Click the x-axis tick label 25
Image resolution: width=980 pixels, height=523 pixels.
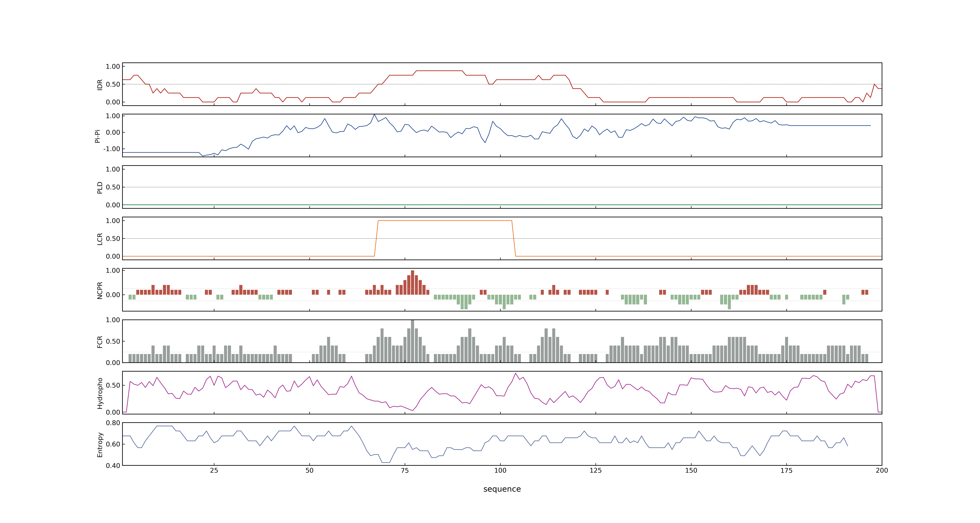(214, 470)
